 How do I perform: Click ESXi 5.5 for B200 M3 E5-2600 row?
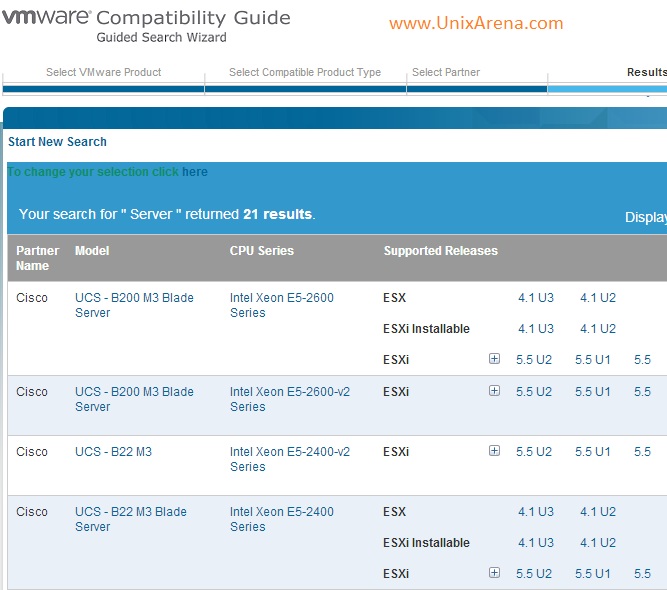coord(642,360)
